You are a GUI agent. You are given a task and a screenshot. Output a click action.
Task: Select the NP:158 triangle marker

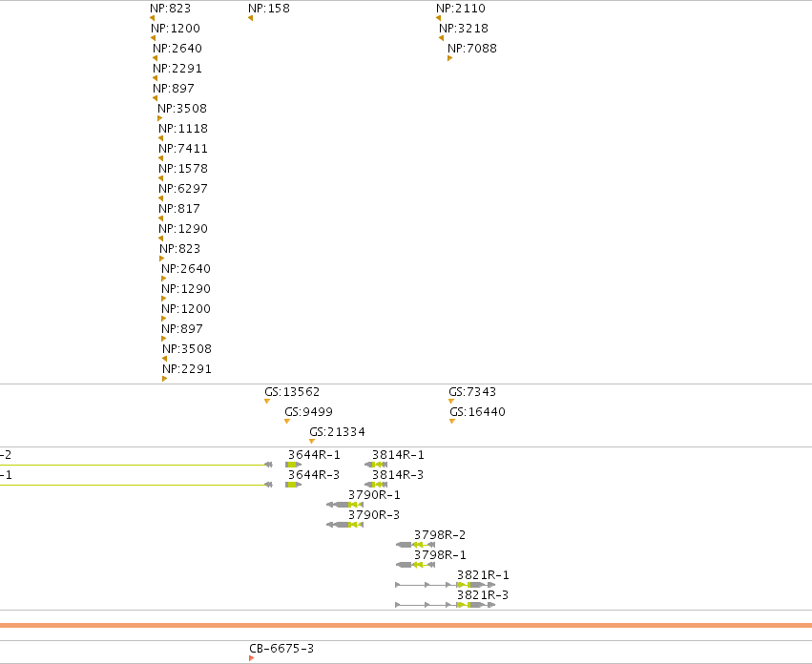(251, 19)
